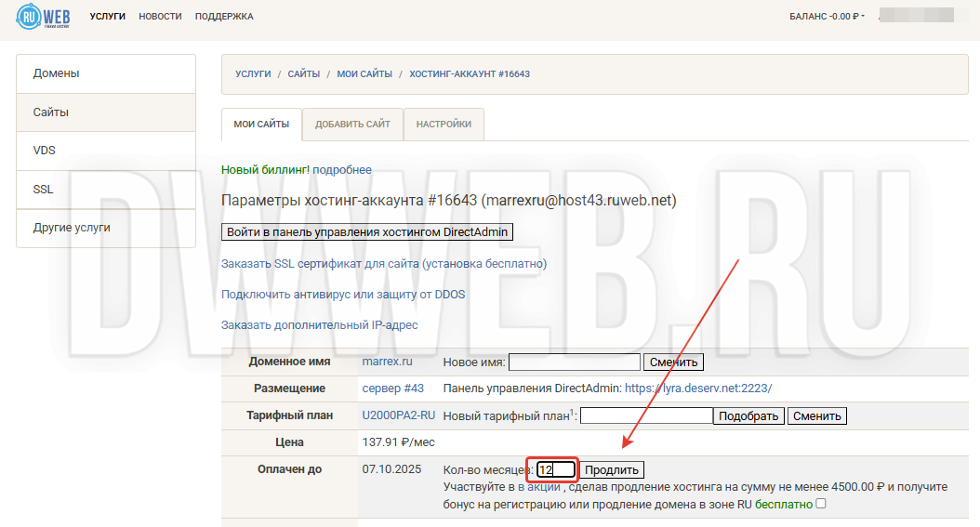Click the RU WEB logo
Screen dimensions: 980x527
click(45, 17)
